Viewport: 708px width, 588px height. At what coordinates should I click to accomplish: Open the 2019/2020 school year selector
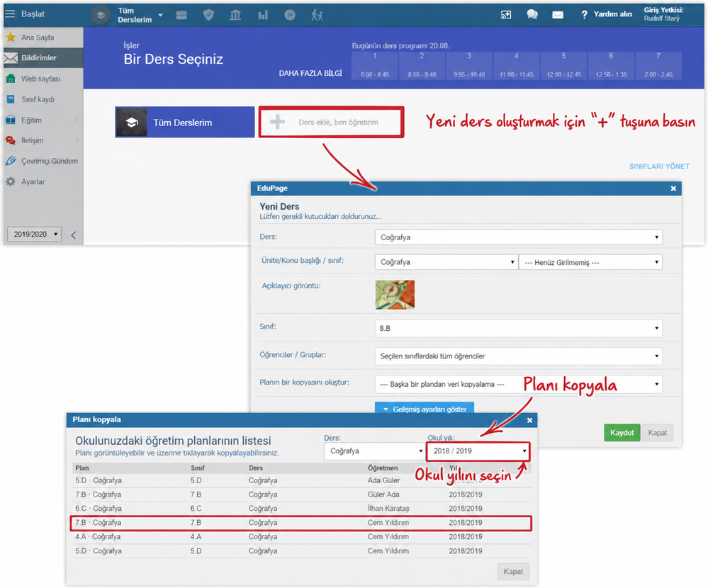[x=34, y=234]
